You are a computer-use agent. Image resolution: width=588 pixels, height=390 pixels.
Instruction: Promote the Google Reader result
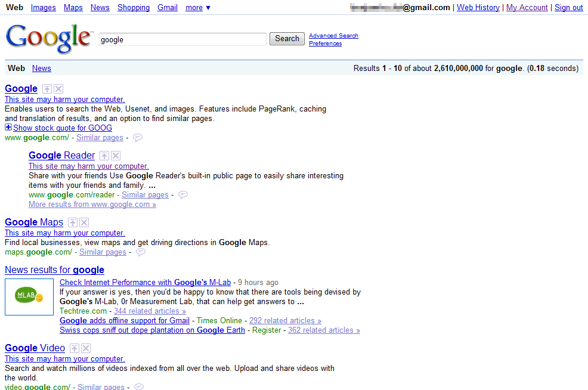click(104, 156)
